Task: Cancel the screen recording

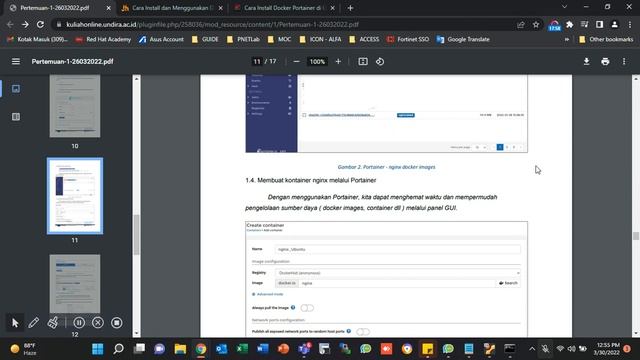Action: point(98,323)
